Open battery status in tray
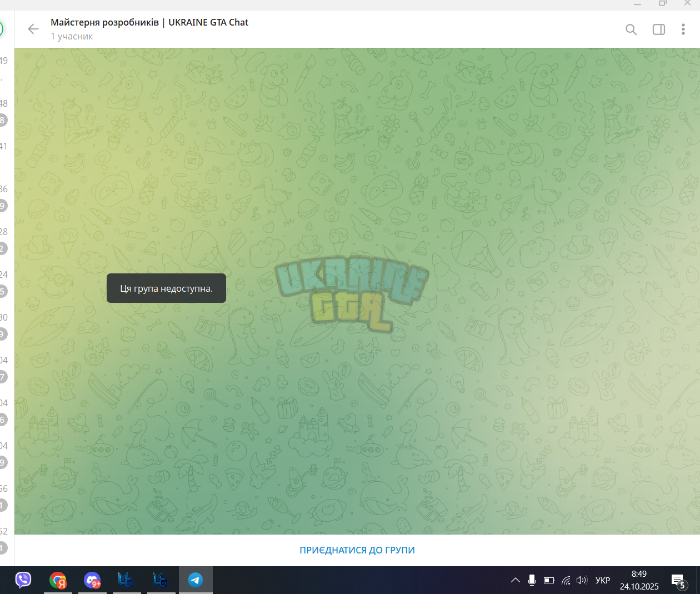Viewport: 700px width, 594px height. coord(549,580)
